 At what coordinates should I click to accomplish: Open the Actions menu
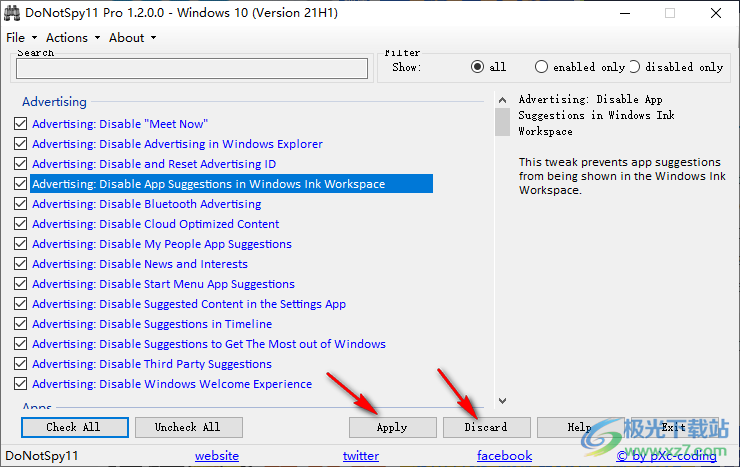click(x=72, y=38)
